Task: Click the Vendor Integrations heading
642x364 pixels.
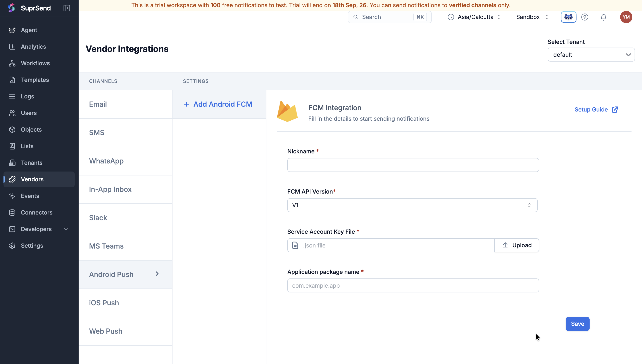Action: click(127, 49)
